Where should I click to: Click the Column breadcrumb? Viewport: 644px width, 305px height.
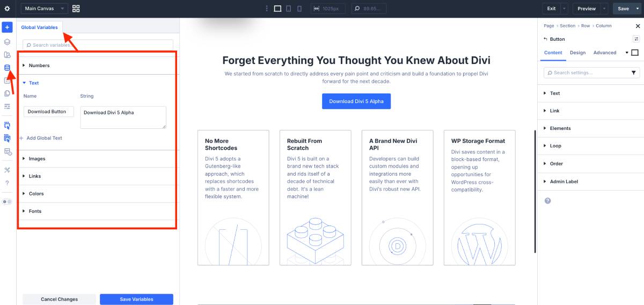[603, 26]
